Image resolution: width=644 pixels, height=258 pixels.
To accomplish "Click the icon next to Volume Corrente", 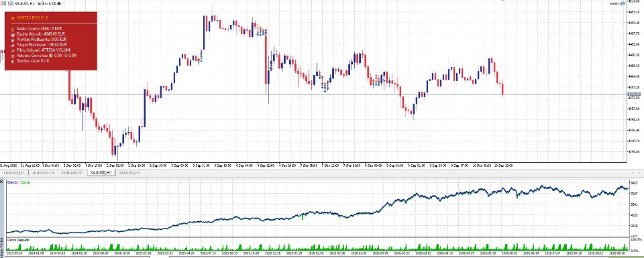I will 13,56.
